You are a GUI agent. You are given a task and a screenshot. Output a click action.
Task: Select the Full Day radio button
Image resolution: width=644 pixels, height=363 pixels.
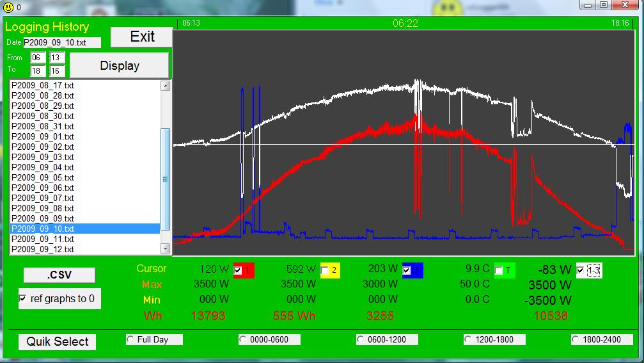pos(131,339)
